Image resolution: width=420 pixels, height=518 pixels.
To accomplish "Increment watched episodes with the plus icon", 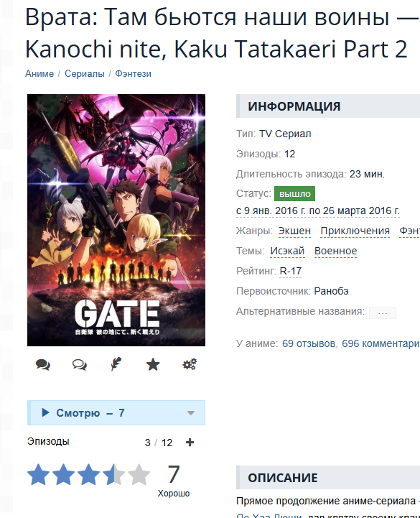I will click(x=190, y=443).
